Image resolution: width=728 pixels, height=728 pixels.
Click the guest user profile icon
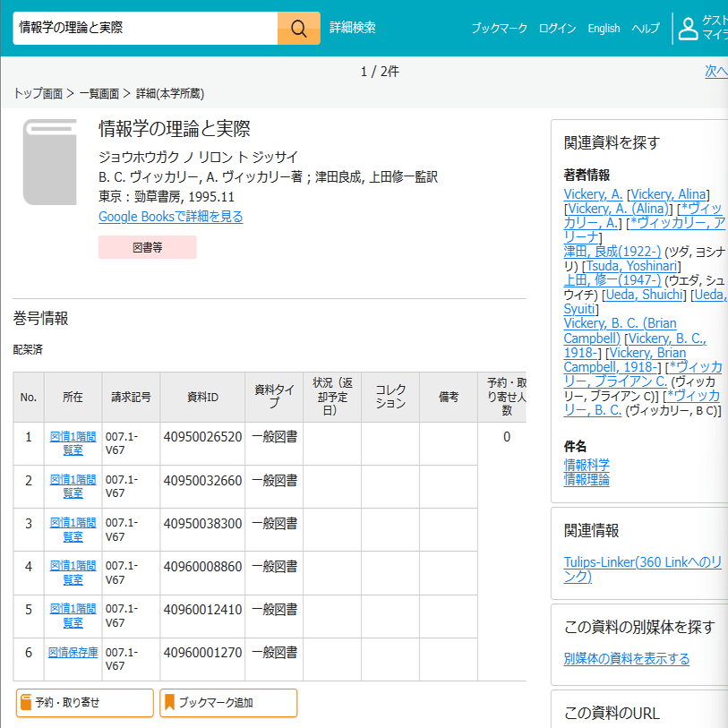pyautogui.click(x=688, y=29)
